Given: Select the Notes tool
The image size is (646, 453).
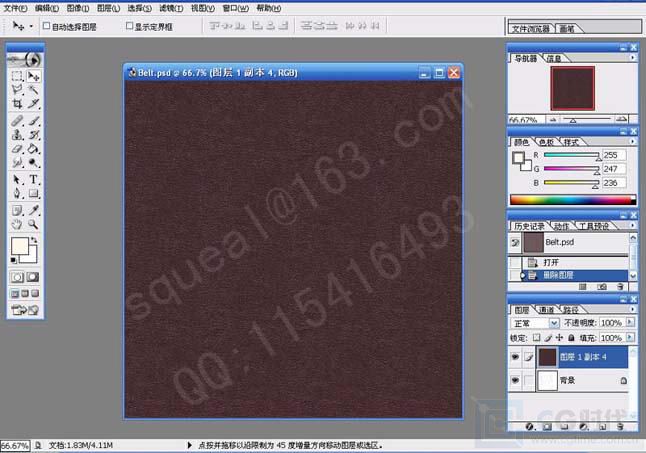Looking at the screenshot, I should [x=17, y=210].
